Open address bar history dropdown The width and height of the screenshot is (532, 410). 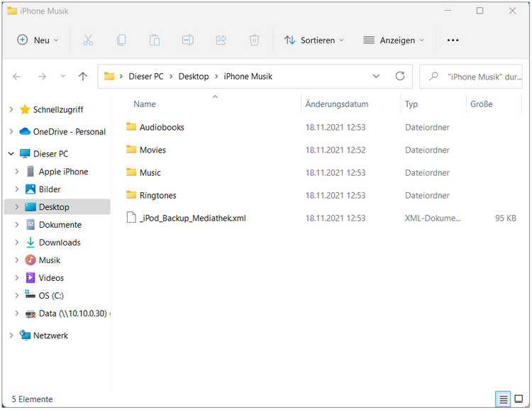[x=376, y=76]
